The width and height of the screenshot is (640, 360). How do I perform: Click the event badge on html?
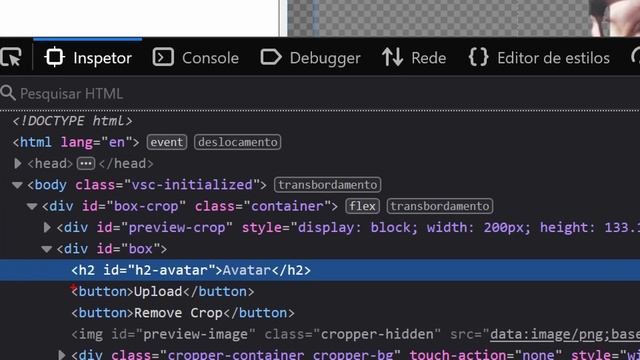click(x=167, y=142)
